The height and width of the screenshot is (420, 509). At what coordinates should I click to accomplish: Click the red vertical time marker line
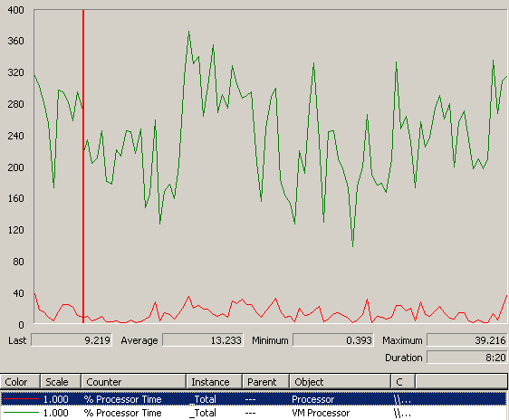coord(83,166)
